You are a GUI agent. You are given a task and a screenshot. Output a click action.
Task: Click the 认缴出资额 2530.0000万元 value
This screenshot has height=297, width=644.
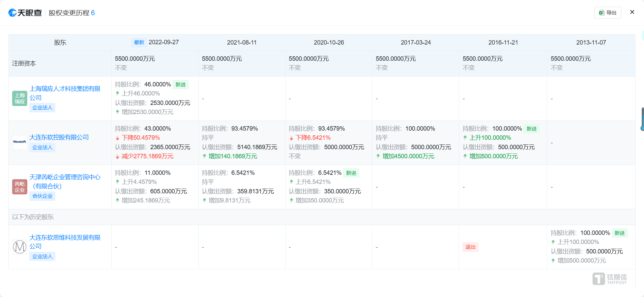[x=170, y=103]
